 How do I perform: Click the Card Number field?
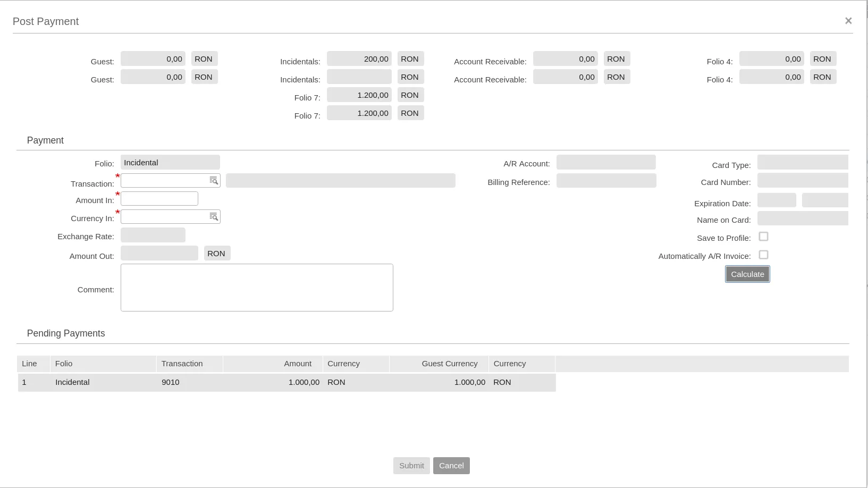pyautogui.click(x=803, y=180)
